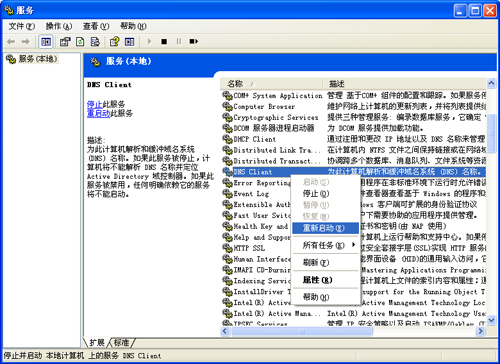
Task: Click the horizontal scrollbar thumb
Action: [302, 331]
